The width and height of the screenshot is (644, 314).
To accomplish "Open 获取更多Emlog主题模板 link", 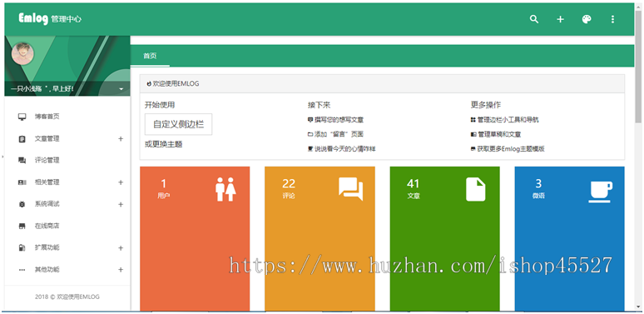I will tap(508, 149).
